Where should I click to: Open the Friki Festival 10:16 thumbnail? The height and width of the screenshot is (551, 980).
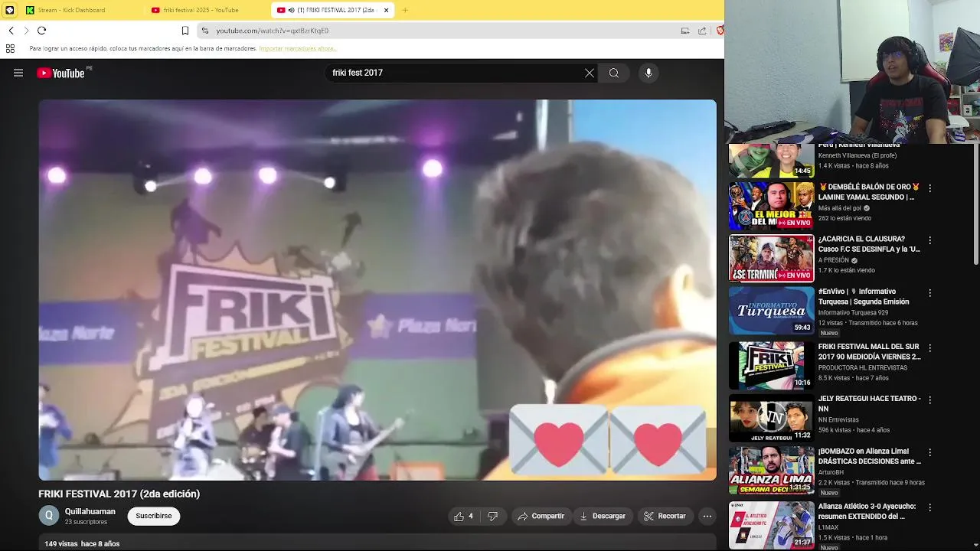point(771,365)
